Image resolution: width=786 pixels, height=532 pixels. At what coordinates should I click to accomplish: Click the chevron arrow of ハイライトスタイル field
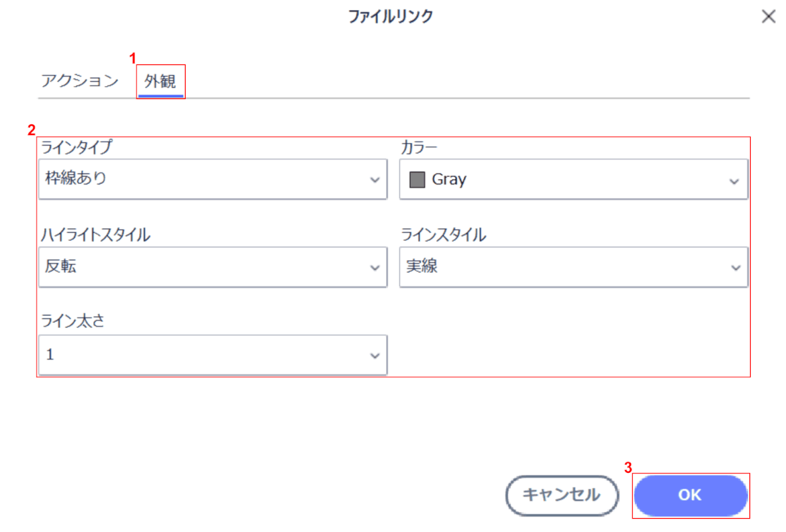coord(375,268)
